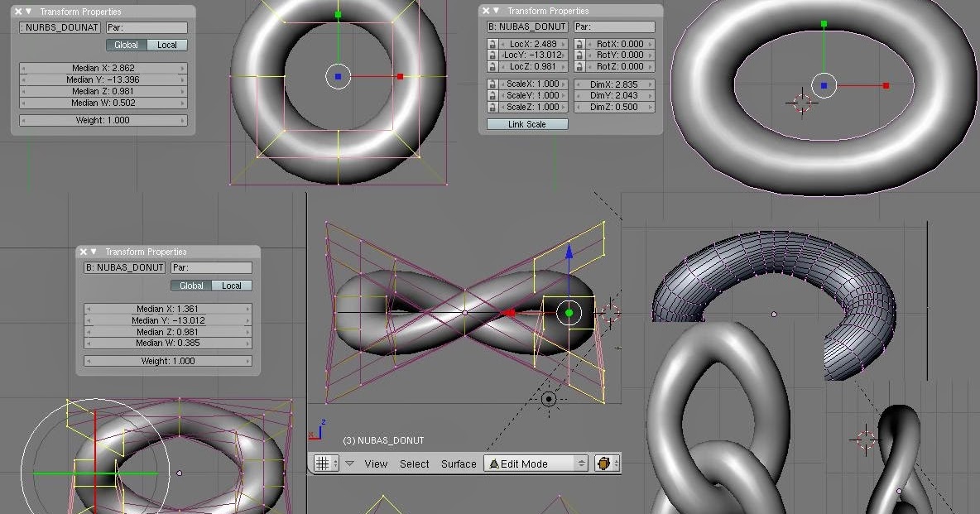Increase LocX with its right arrow
This screenshot has width=980, height=514.
tap(563, 44)
